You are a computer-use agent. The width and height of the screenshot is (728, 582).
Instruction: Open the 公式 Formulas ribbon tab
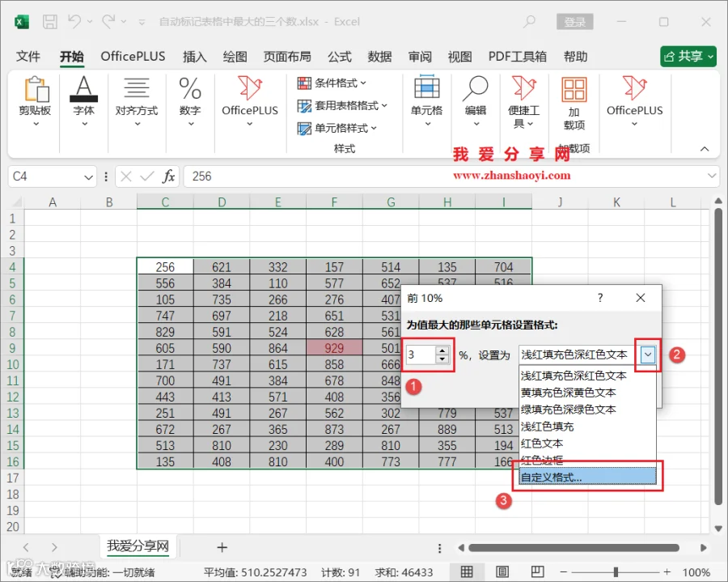click(x=340, y=57)
